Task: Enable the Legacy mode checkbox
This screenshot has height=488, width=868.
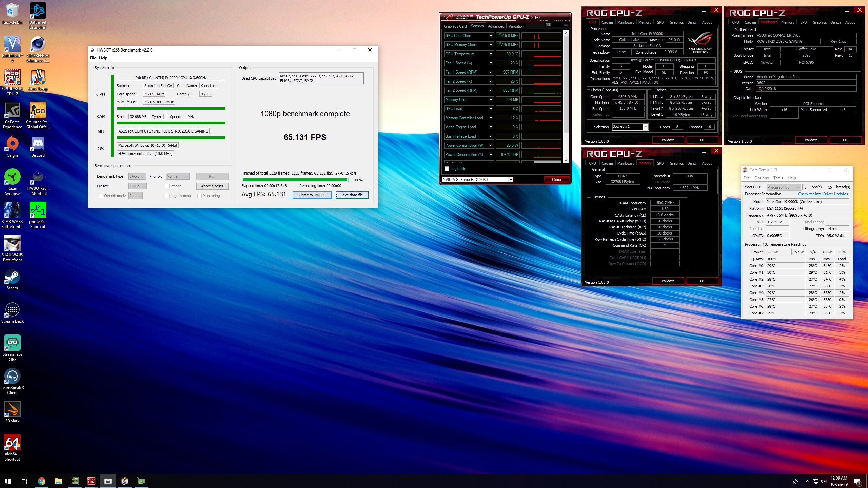Action: 167,196
